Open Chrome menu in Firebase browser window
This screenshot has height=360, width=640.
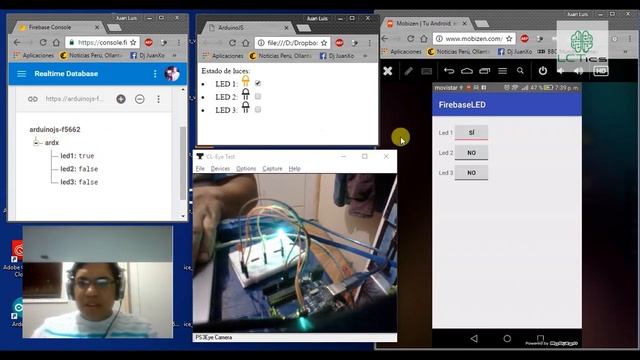click(x=179, y=42)
